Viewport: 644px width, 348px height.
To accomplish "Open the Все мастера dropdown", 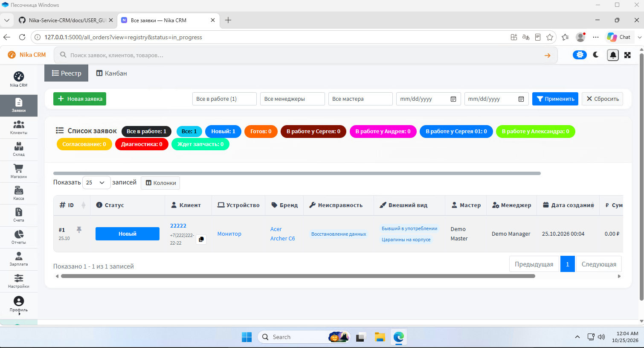I will [x=360, y=99].
